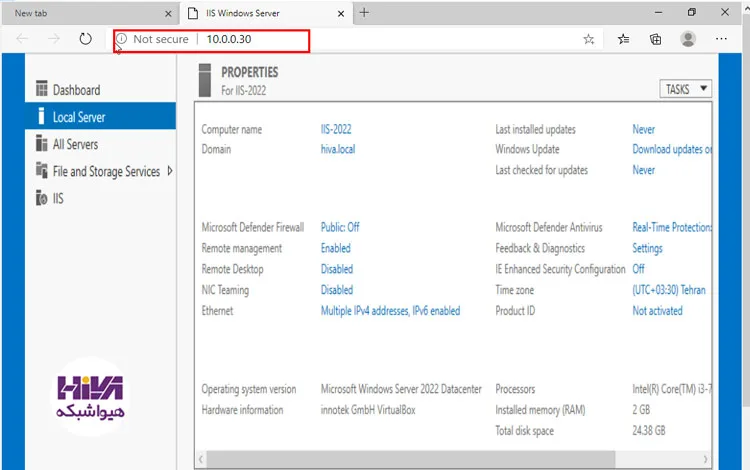
Task: Select Local Server in sidebar
Action: (x=100, y=116)
